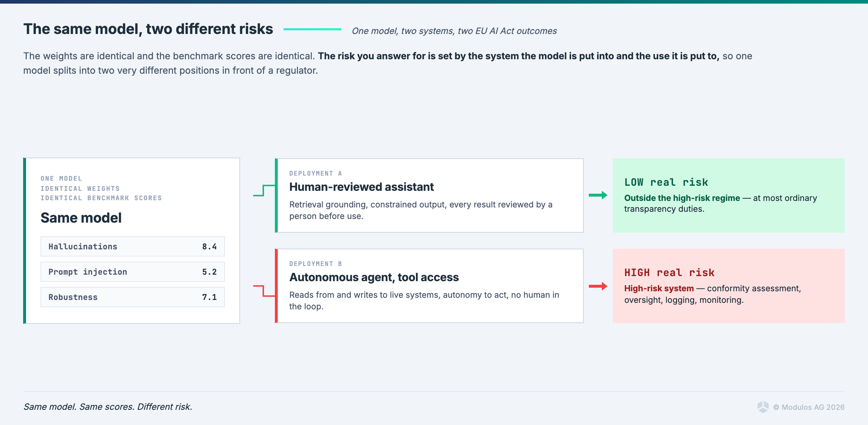Click the title 'The same model, two different risks'
Screen dimensions: 868x425
tap(148, 29)
